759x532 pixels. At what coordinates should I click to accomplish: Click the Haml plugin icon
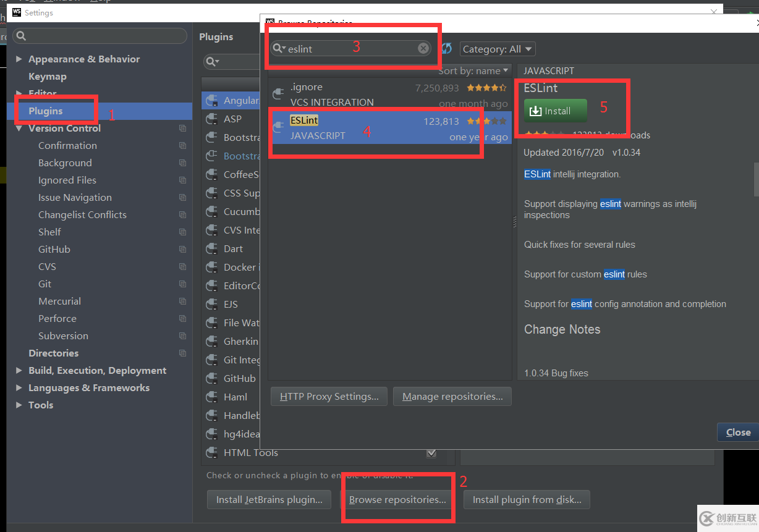[211, 397]
